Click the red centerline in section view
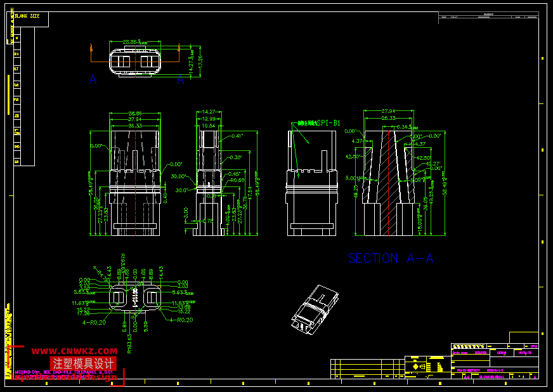The image size is (553, 392). (x=387, y=184)
